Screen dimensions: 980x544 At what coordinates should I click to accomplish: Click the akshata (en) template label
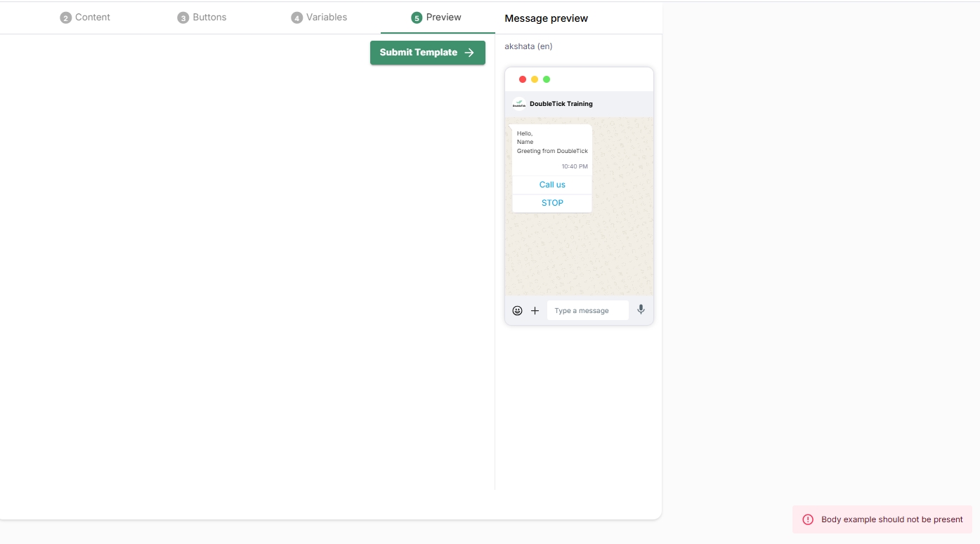coord(528,46)
